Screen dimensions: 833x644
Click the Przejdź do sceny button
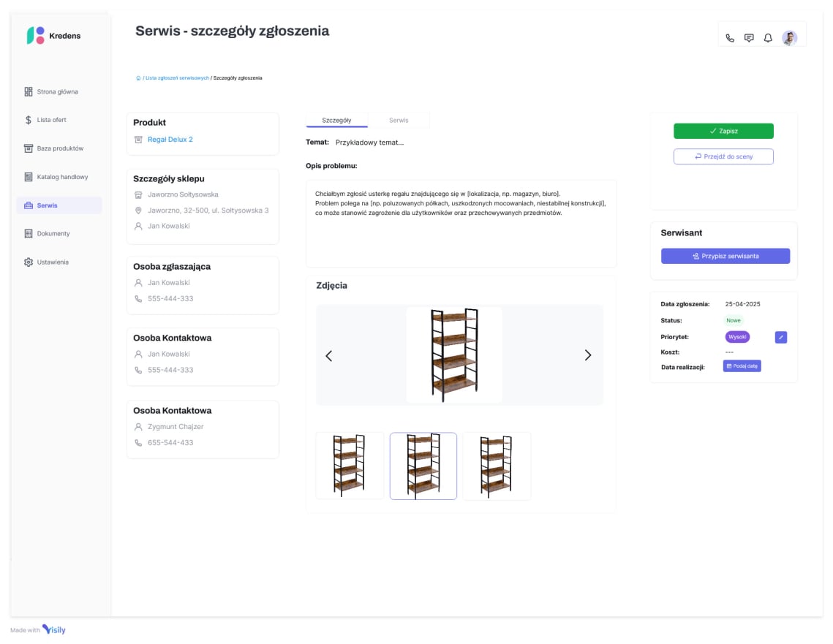coord(723,156)
